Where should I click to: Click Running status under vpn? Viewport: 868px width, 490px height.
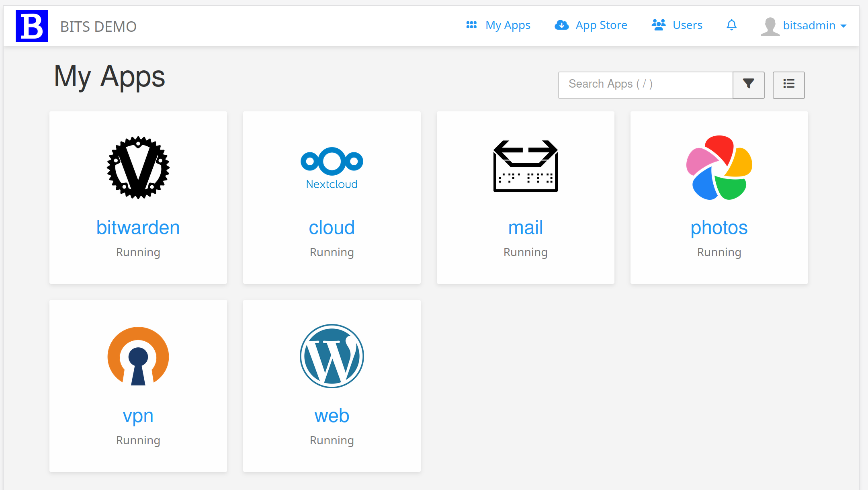[138, 441]
